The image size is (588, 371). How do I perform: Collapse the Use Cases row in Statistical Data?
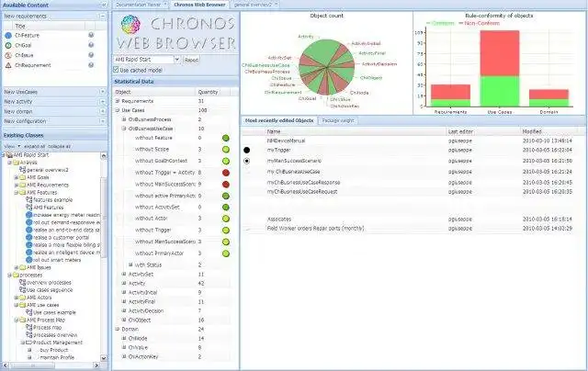[117, 110]
